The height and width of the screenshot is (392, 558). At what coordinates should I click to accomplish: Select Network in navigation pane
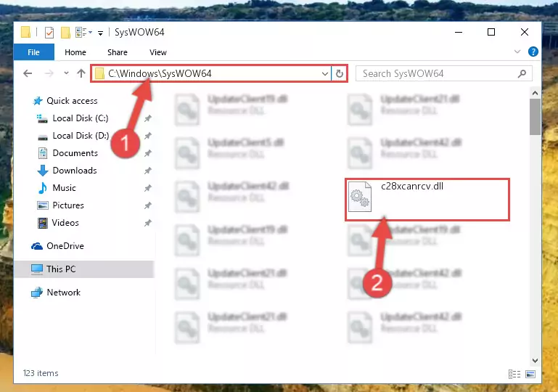[64, 293]
